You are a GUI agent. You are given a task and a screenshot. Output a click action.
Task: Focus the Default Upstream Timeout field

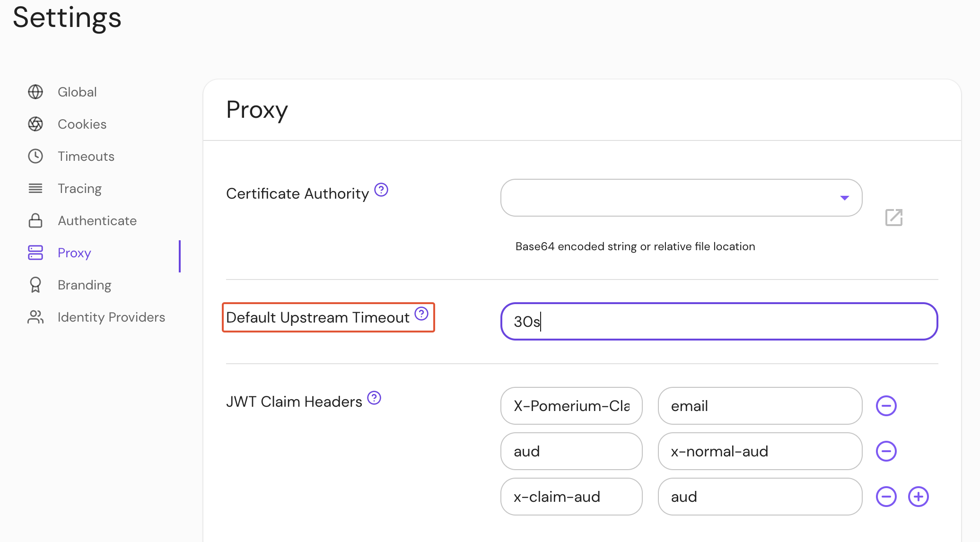click(x=719, y=322)
